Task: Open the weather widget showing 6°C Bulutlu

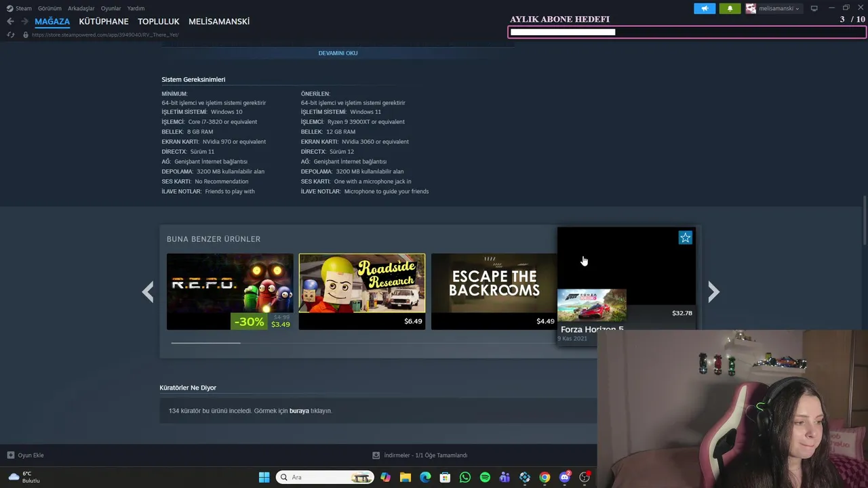Action: pos(24,477)
